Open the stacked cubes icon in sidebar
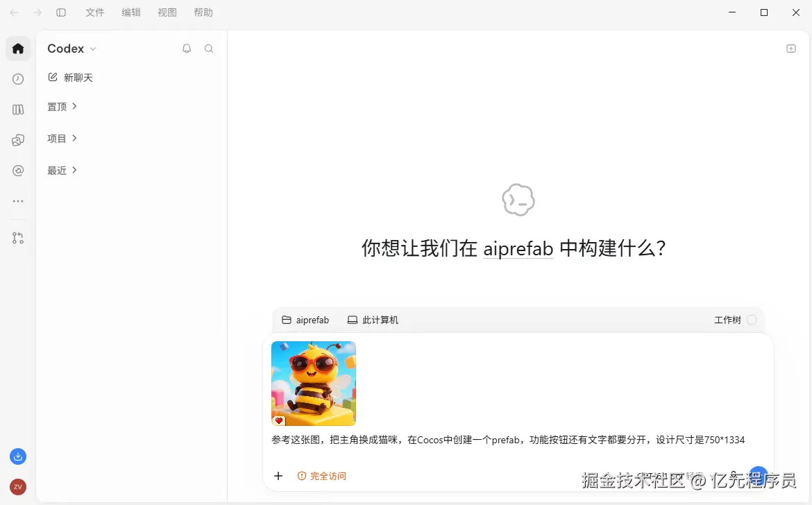This screenshot has height=505, width=812. click(18, 140)
